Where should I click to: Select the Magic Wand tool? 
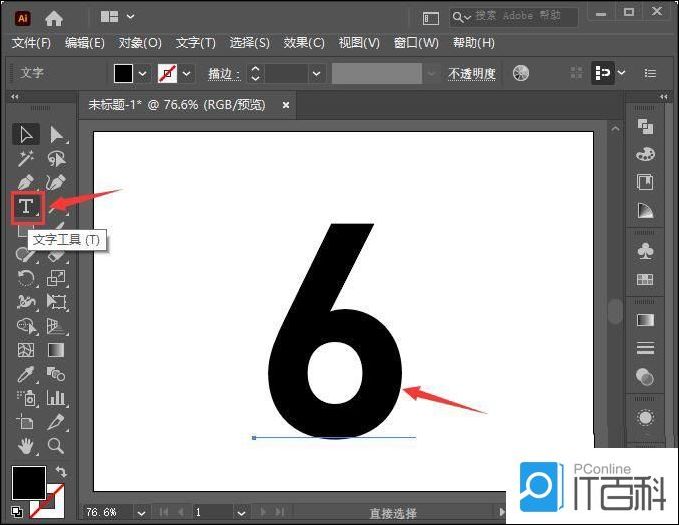(x=26, y=159)
